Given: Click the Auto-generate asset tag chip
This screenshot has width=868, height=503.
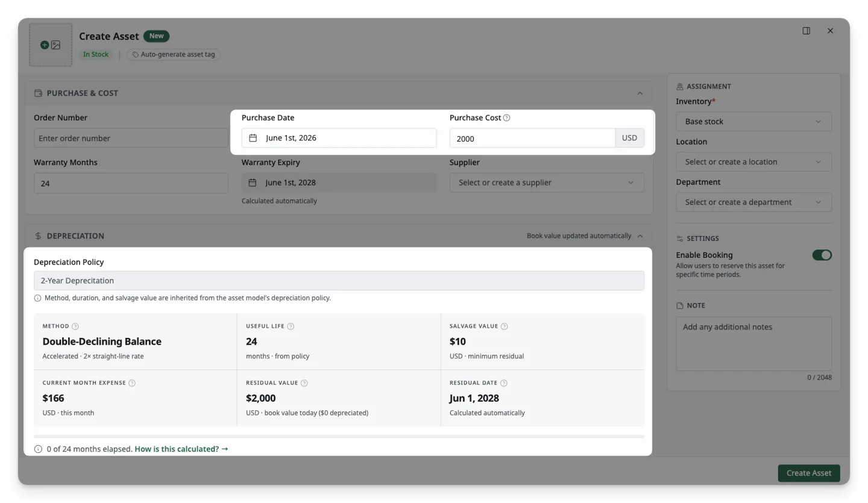Looking at the screenshot, I should point(174,54).
